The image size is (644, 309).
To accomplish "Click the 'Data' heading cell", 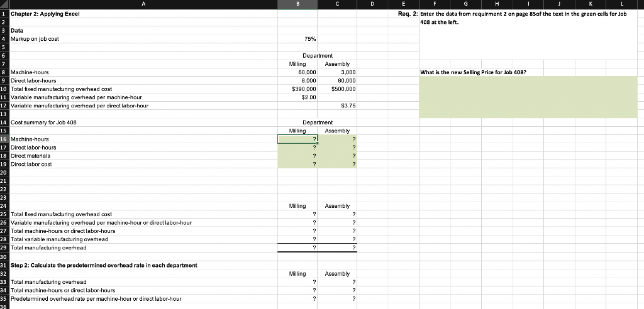I will click(x=143, y=31).
